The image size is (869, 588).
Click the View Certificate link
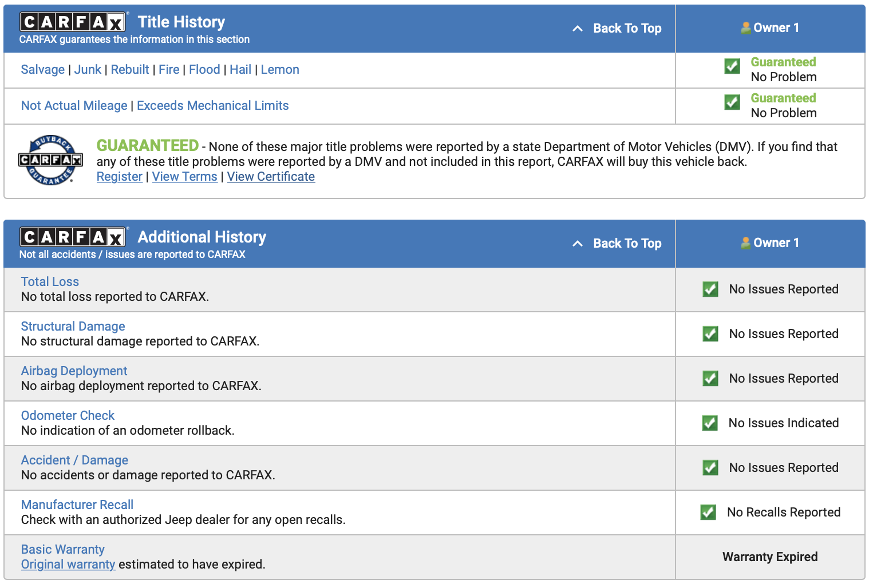click(x=271, y=177)
